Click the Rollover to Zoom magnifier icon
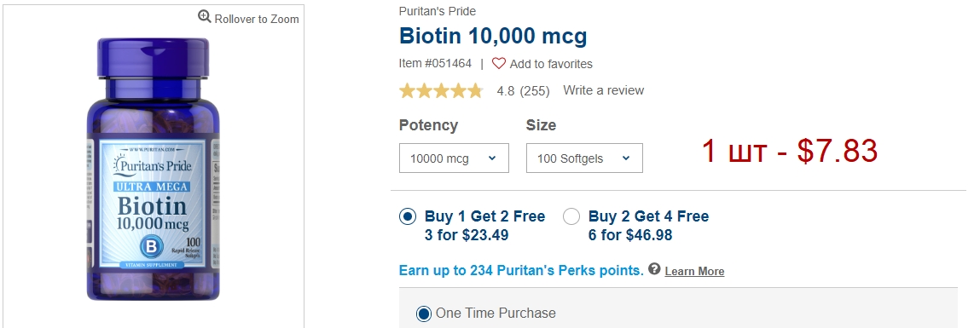This screenshot has height=328, width=980. [x=205, y=17]
